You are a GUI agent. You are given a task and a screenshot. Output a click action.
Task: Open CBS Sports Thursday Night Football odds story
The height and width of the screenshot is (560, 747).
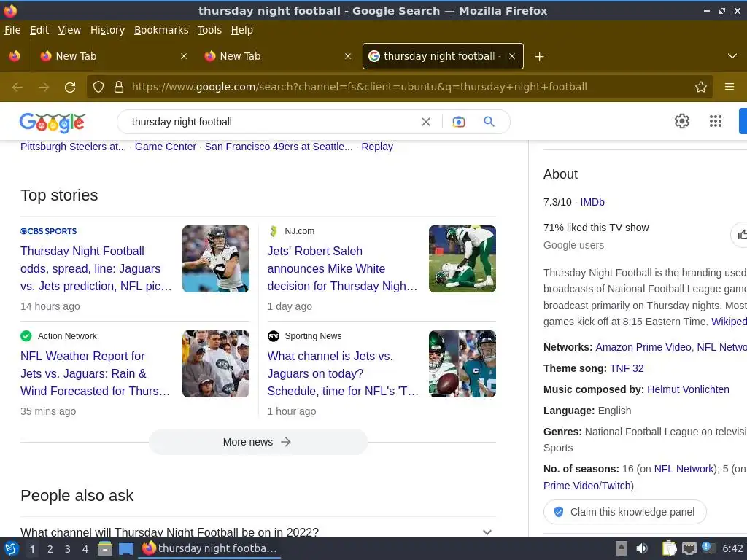pos(96,268)
